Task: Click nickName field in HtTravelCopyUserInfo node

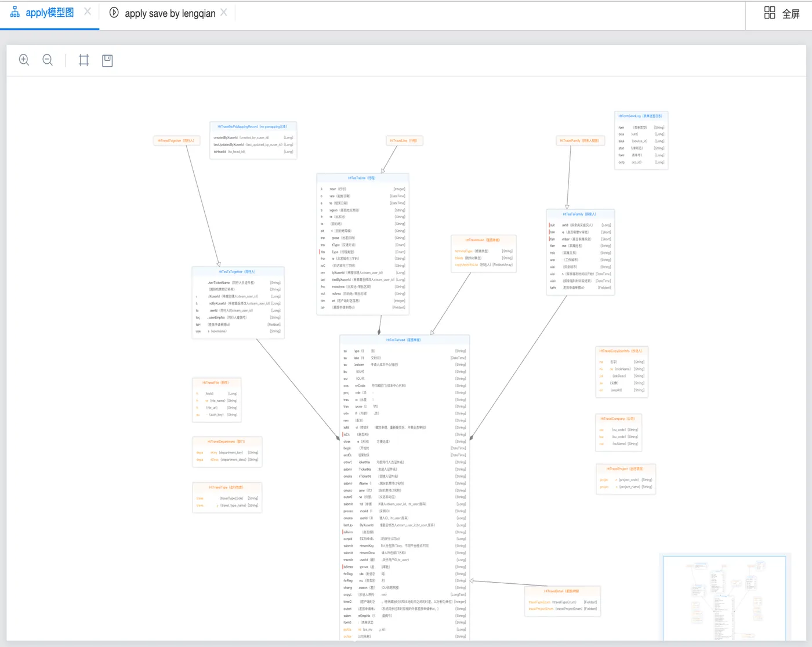Action: click(x=622, y=369)
